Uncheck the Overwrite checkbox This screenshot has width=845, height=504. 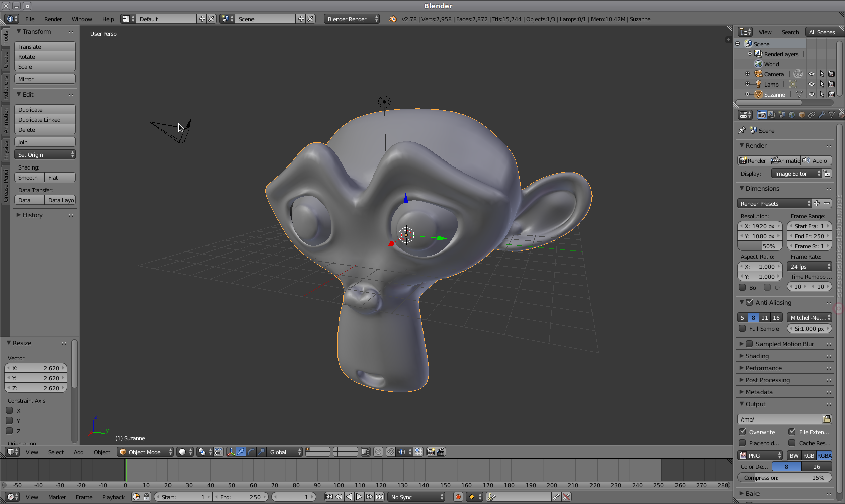(x=742, y=432)
